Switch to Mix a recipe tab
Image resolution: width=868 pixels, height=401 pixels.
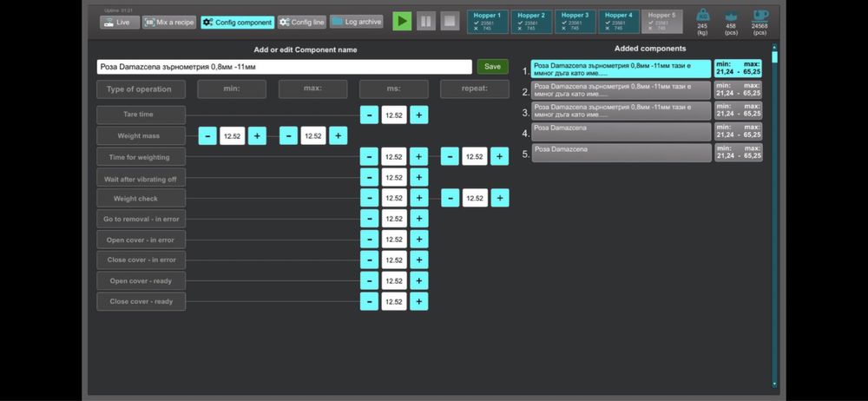tap(169, 23)
